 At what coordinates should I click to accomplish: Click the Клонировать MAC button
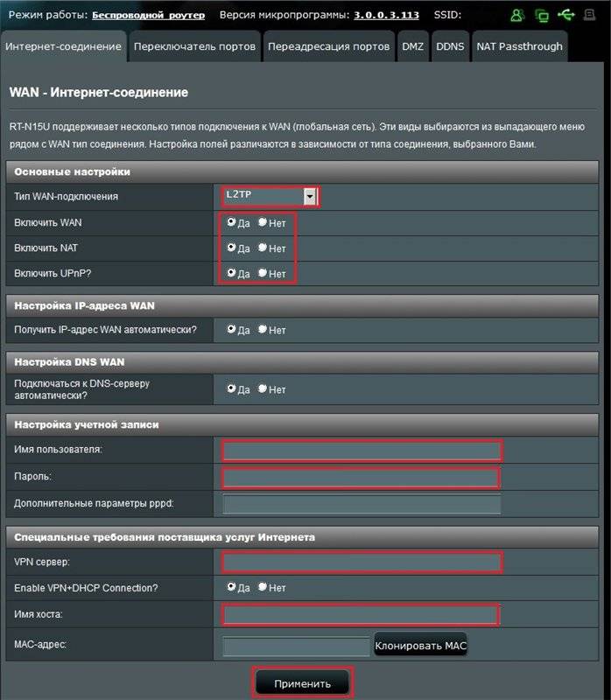421,647
